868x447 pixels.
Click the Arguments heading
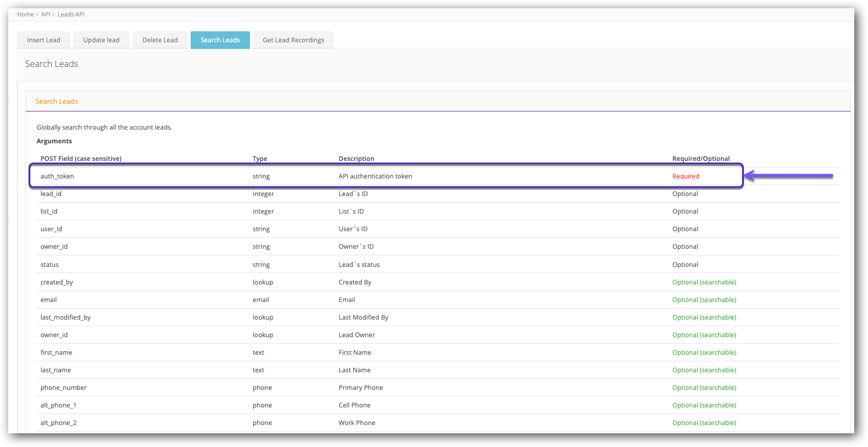(54, 141)
